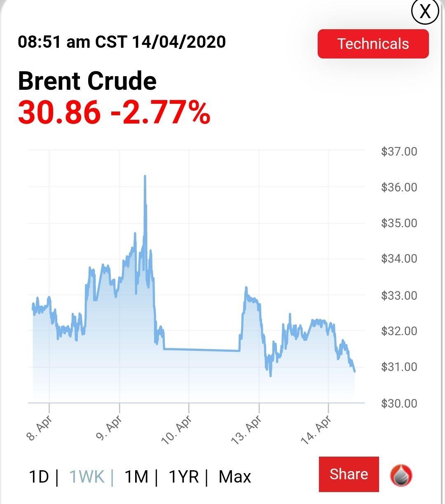Screen dimensions: 445x504
Task: Tap the 8. Apr date label
Action: [x=40, y=429]
